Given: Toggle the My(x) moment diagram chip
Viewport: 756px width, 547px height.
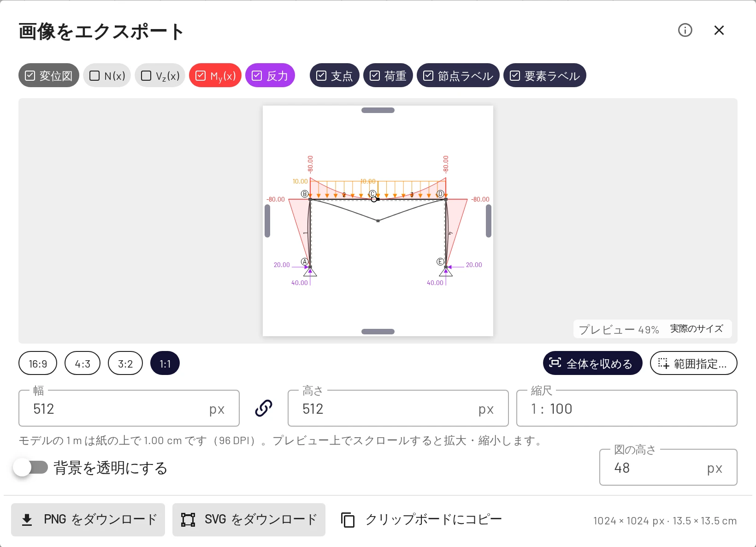Looking at the screenshot, I should (x=215, y=76).
